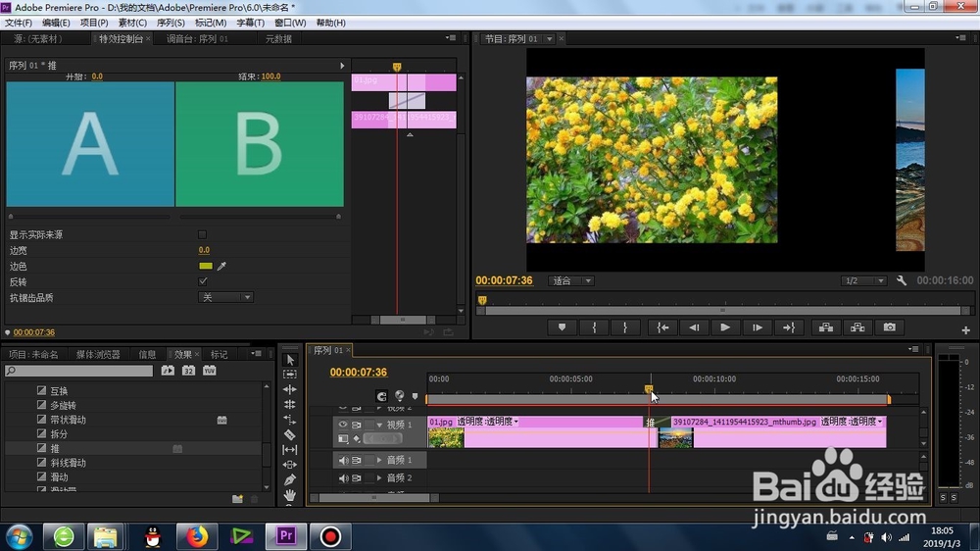Go to Out point button

(x=789, y=327)
